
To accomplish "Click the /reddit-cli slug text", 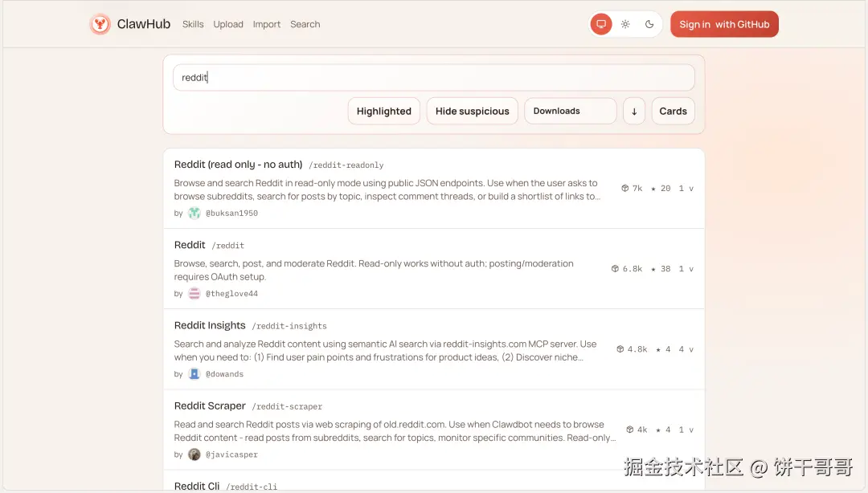I will [x=252, y=487].
